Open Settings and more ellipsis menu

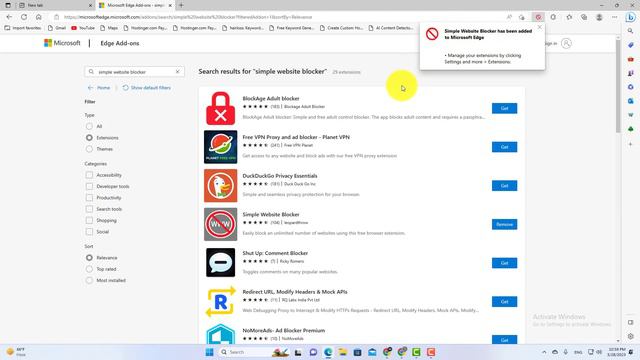614,17
